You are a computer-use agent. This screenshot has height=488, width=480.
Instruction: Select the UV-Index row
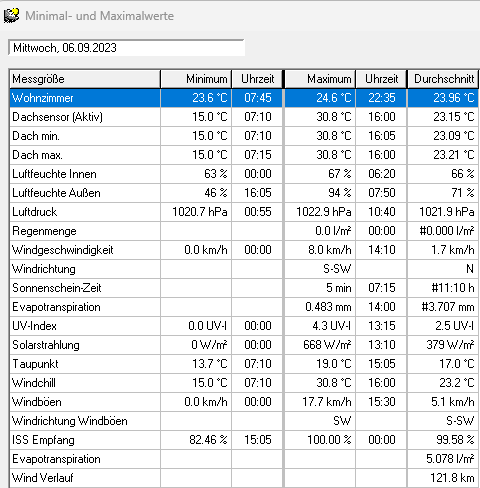244,326
